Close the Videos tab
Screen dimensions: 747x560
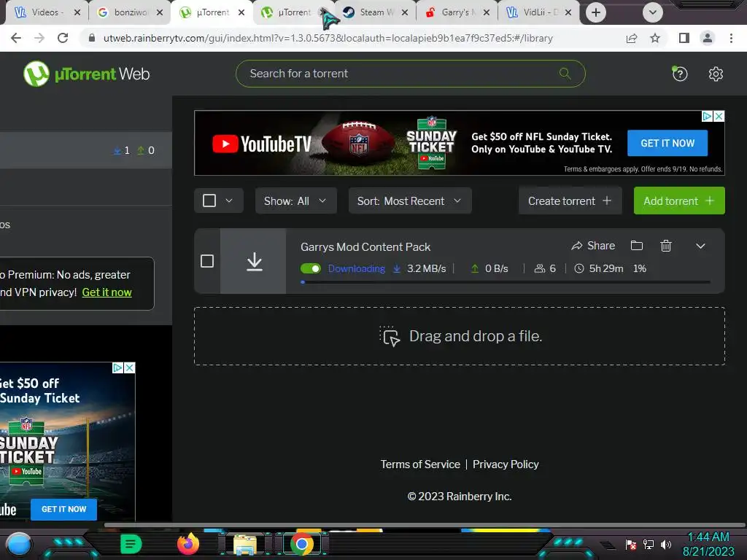click(77, 12)
